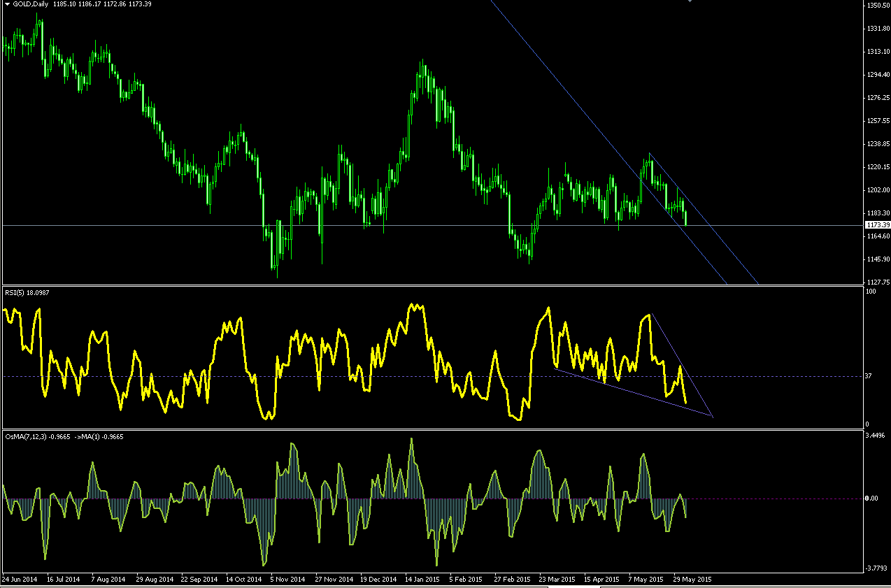Click the 1350.50 price scale label
This screenshot has width=891, height=588.
coord(878,6)
